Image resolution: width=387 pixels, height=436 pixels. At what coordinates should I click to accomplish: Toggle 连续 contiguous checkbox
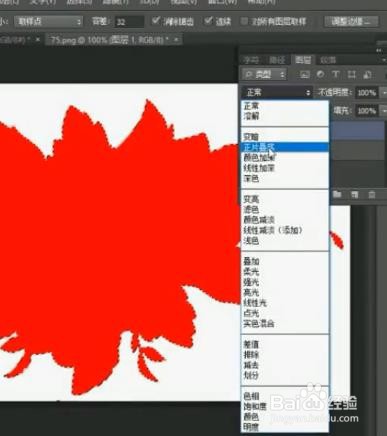pos(209,21)
